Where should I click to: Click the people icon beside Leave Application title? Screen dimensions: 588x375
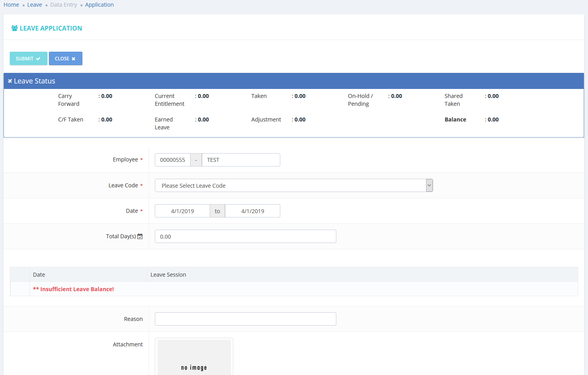click(x=15, y=28)
